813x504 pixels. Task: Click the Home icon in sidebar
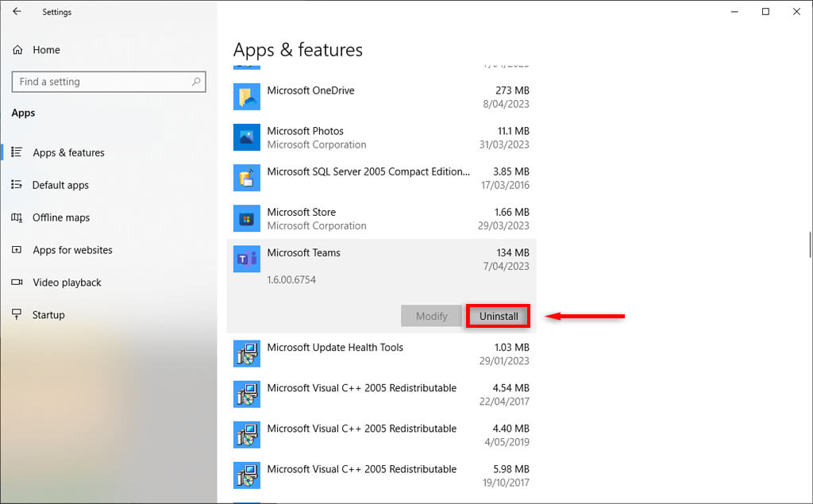(x=17, y=50)
